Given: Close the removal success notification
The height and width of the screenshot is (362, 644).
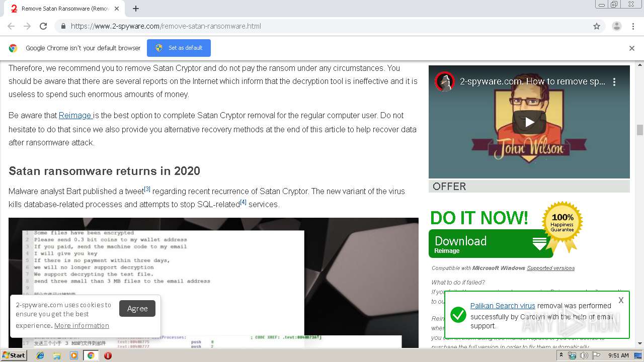Looking at the screenshot, I should pos(621,300).
